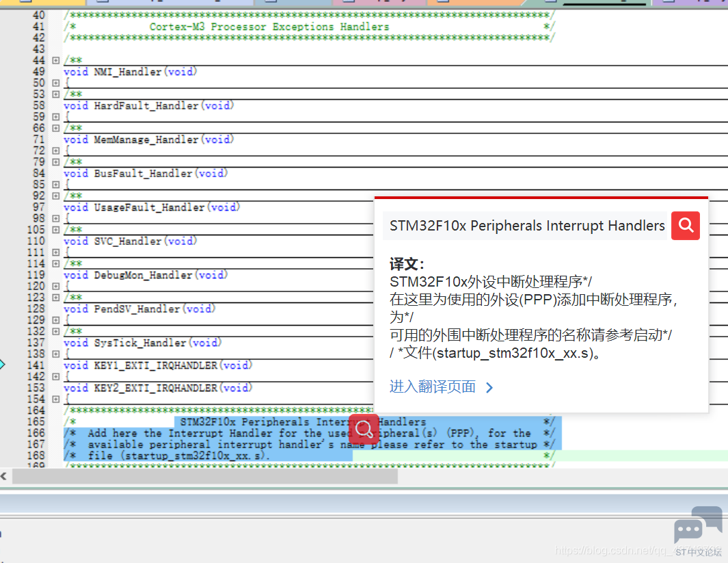Expand the folded comment at line 123
728x563 pixels.
point(56,298)
